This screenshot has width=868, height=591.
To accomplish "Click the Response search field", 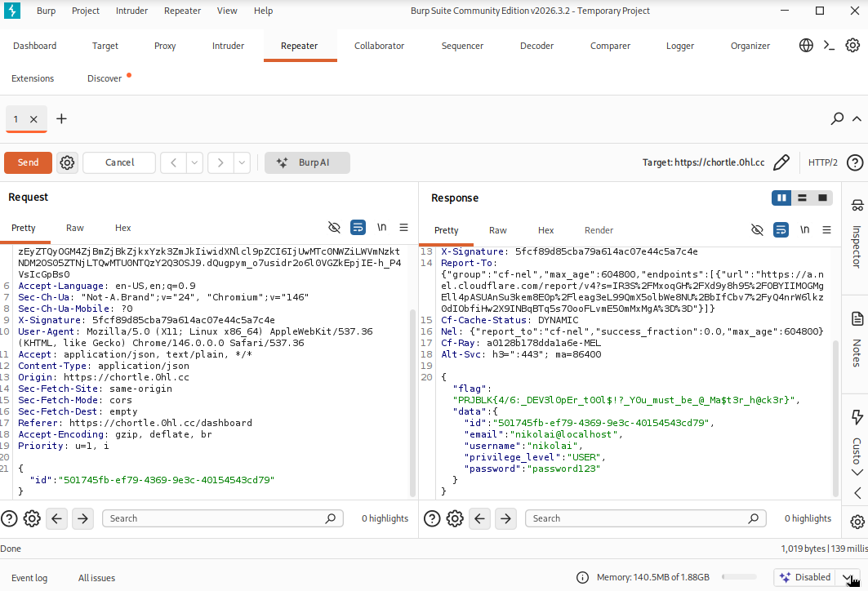I will [645, 518].
